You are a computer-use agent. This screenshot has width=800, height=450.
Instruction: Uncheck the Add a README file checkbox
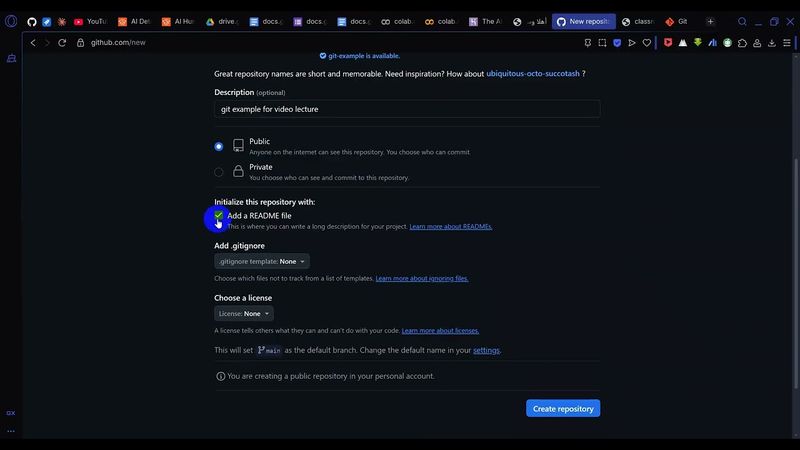[x=219, y=216]
